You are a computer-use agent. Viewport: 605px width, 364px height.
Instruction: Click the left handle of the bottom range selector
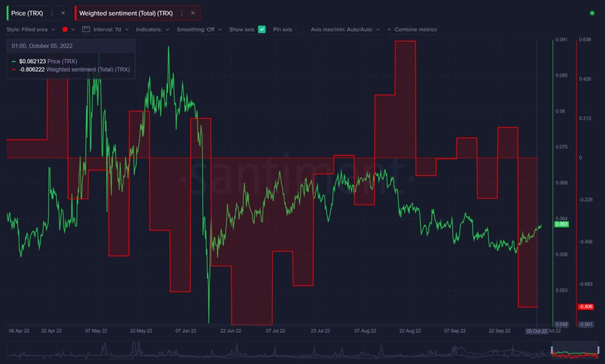[x=552, y=350]
